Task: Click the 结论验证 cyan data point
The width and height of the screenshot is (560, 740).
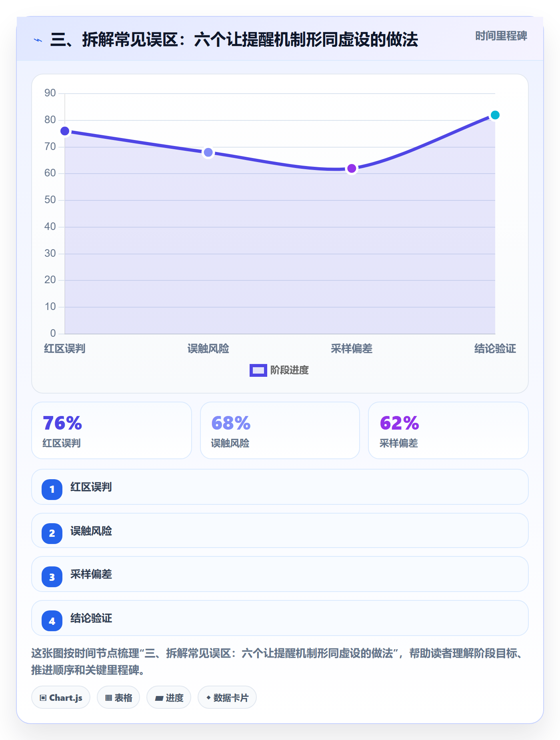Action: [495, 115]
